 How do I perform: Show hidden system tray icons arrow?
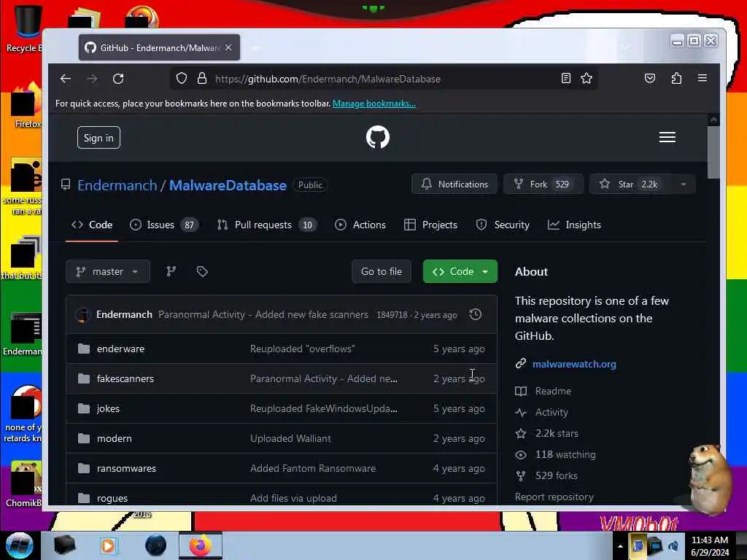620,546
